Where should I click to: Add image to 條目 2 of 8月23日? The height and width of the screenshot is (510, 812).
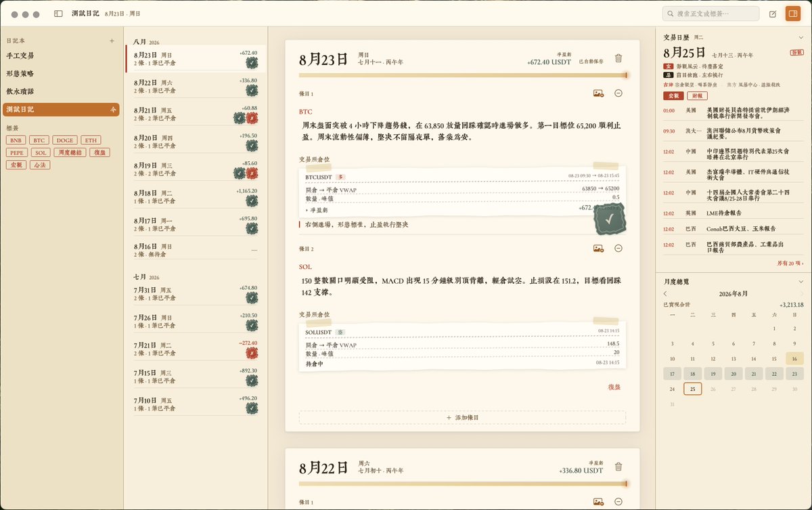pyautogui.click(x=598, y=249)
